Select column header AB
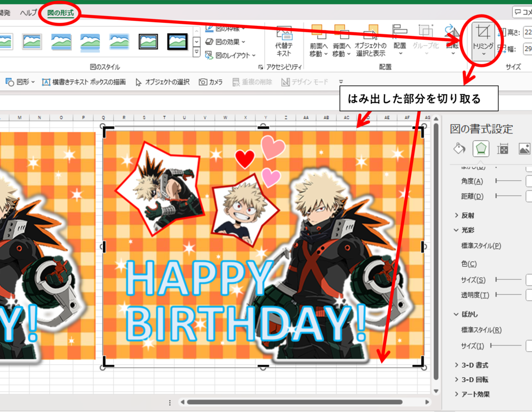 click(326, 117)
